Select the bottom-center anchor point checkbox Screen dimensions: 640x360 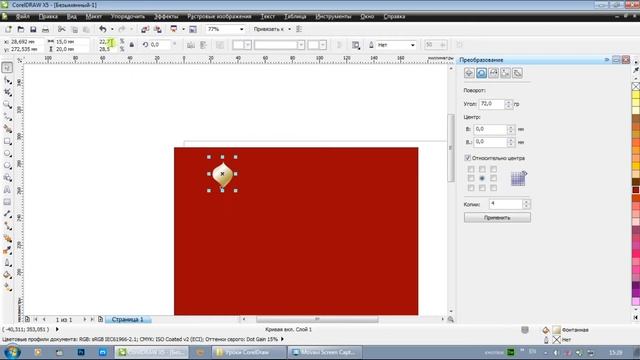click(482, 188)
